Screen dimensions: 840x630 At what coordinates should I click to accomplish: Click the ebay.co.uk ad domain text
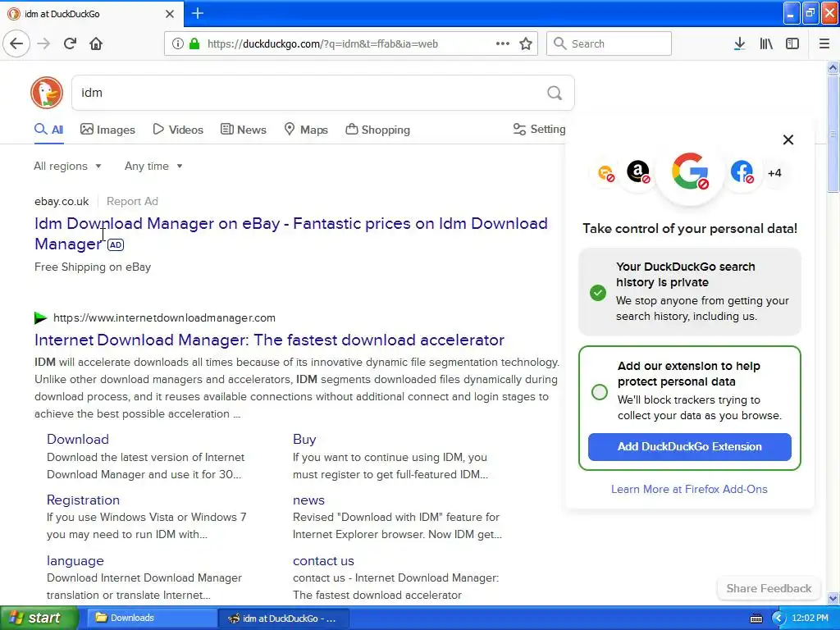[62, 202]
